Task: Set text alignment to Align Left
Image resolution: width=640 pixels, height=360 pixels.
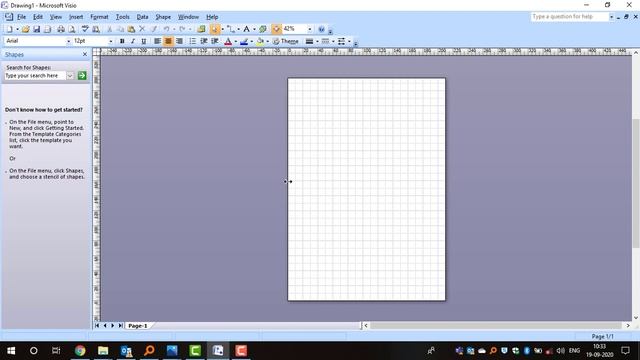Action: click(x=157, y=41)
